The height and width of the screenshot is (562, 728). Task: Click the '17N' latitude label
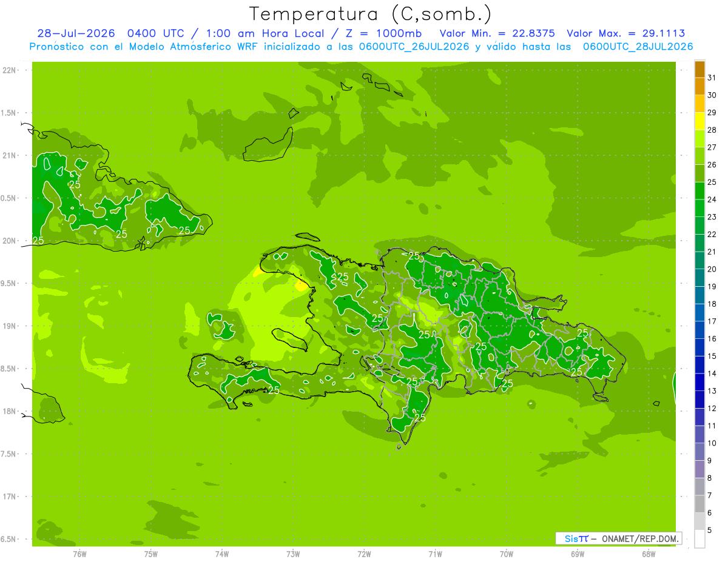[9, 497]
